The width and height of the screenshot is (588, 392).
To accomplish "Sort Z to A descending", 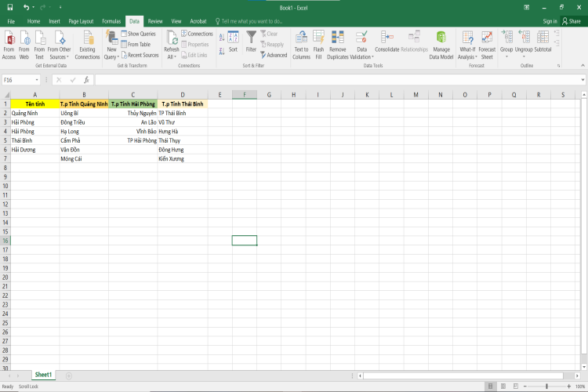I will [222, 51].
